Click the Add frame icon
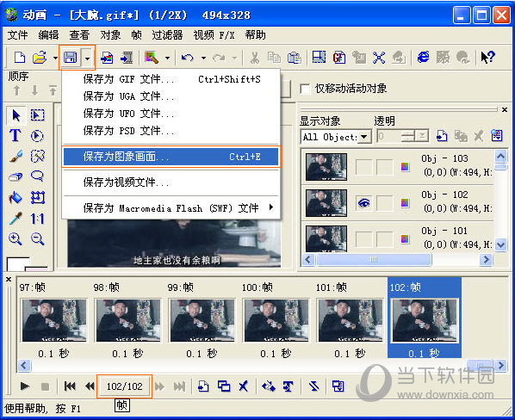The width and height of the screenshot is (515, 420). (203, 386)
